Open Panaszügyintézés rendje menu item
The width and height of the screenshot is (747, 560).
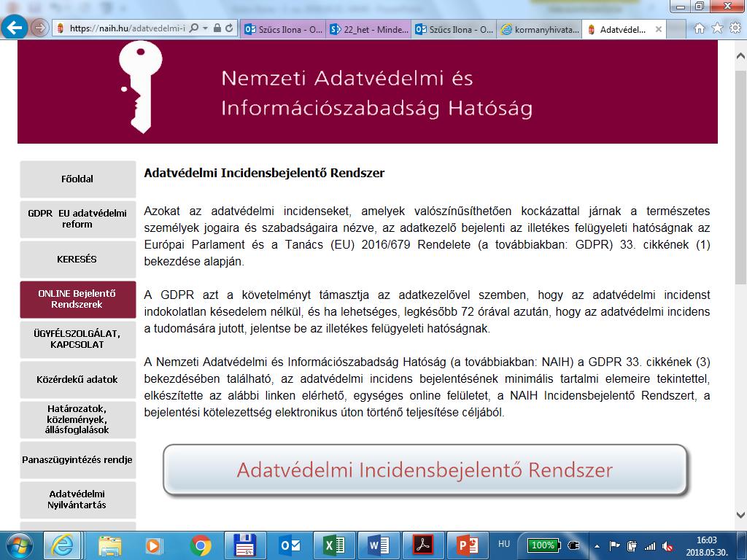(77, 459)
